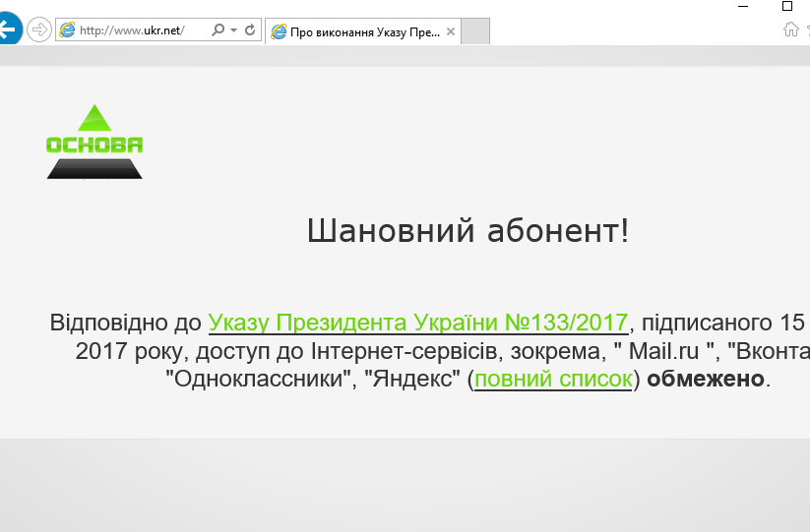Select the tab 'Про виконання Указу Пре...'
This screenshot has height=532, width=810.
(362, 32)
